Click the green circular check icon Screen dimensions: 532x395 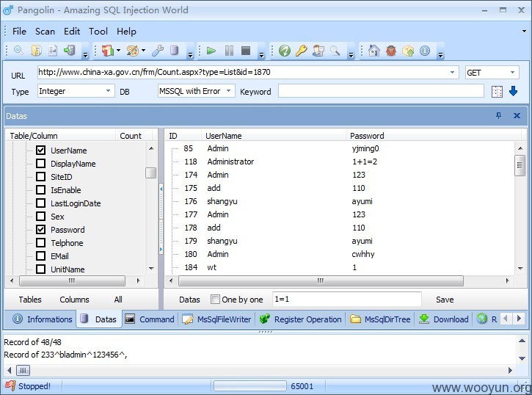[x=284, y=51]
